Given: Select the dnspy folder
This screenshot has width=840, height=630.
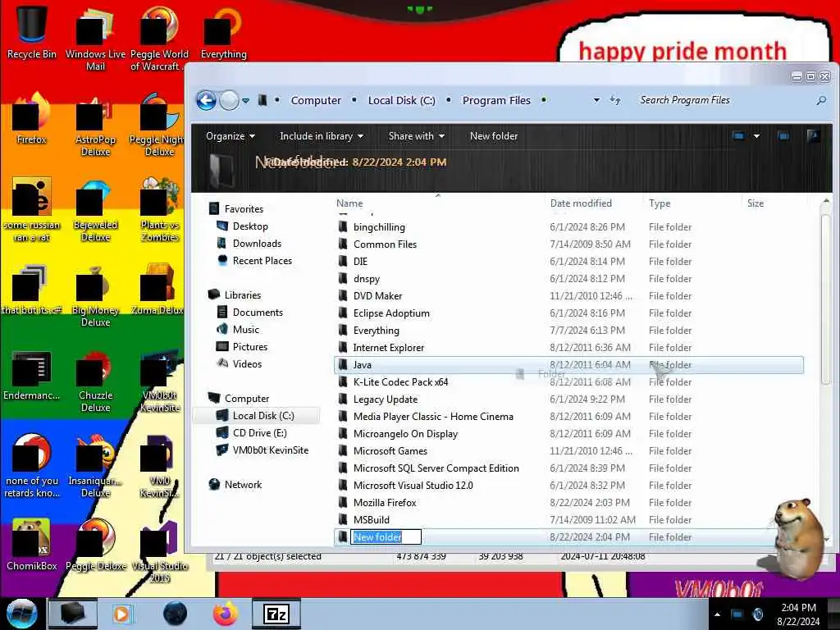Looking at the screenshot, I should coord(367,279).
